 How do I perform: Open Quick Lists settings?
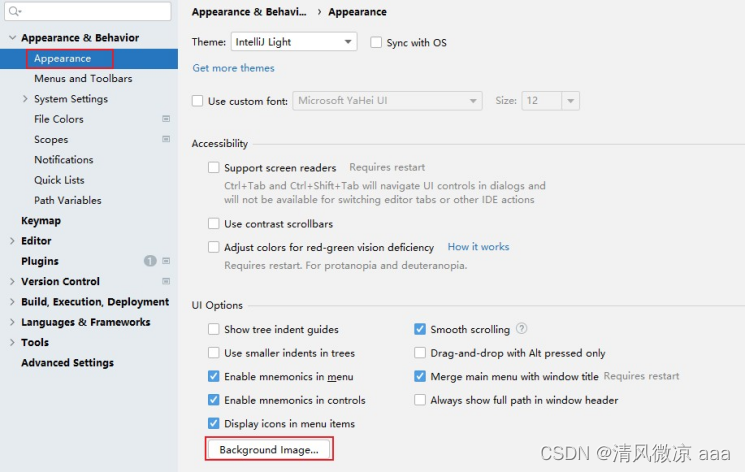(59, 180)
